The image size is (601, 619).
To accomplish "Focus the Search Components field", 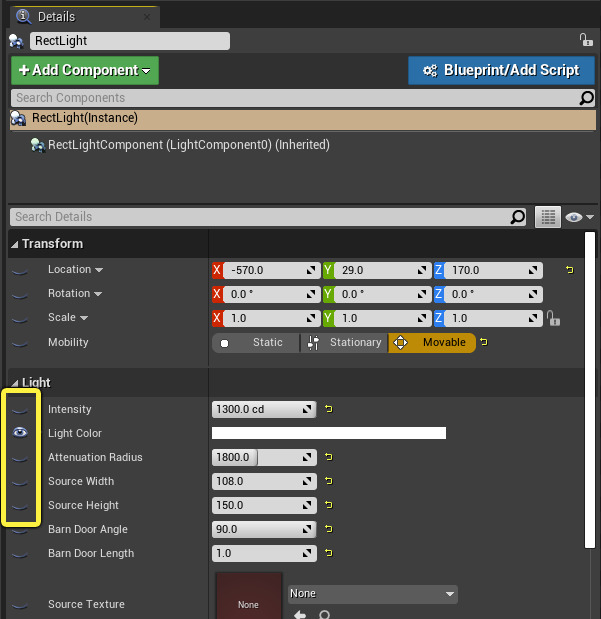I will 294,98.
